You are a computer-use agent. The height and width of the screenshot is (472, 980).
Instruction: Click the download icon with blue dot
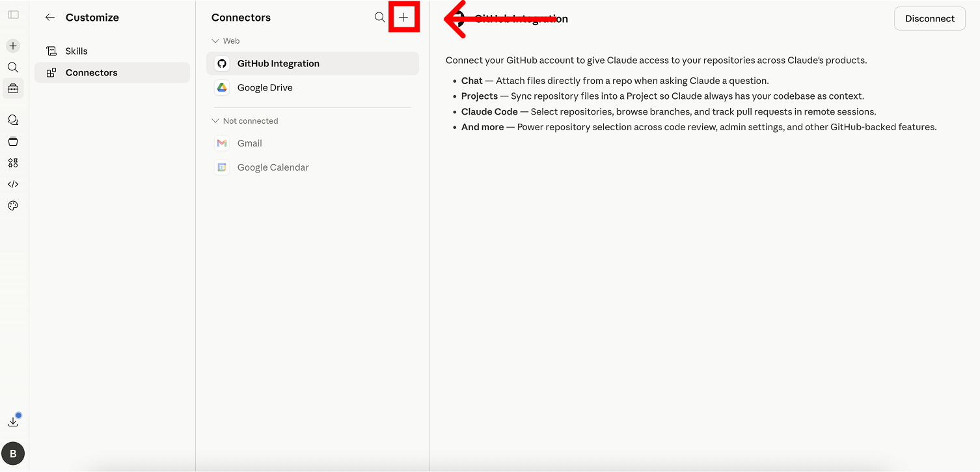(x=13, y=421)
